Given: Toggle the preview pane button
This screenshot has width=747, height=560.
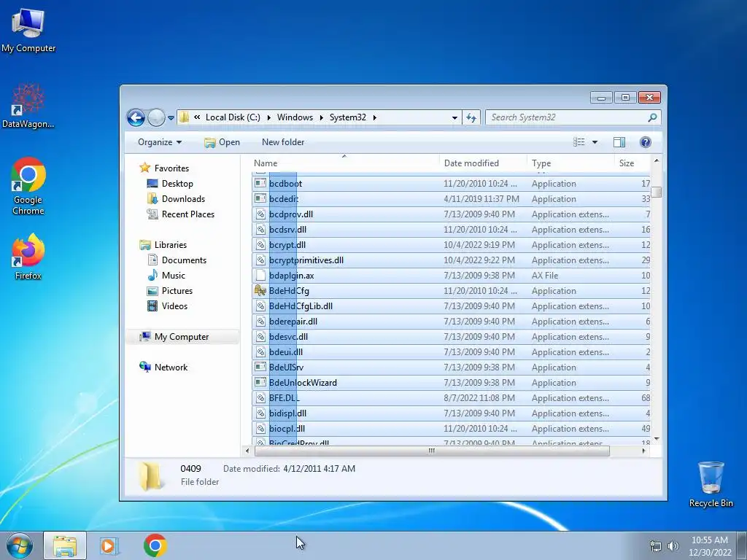Looking at the screenshot, I should pos(619,142).
